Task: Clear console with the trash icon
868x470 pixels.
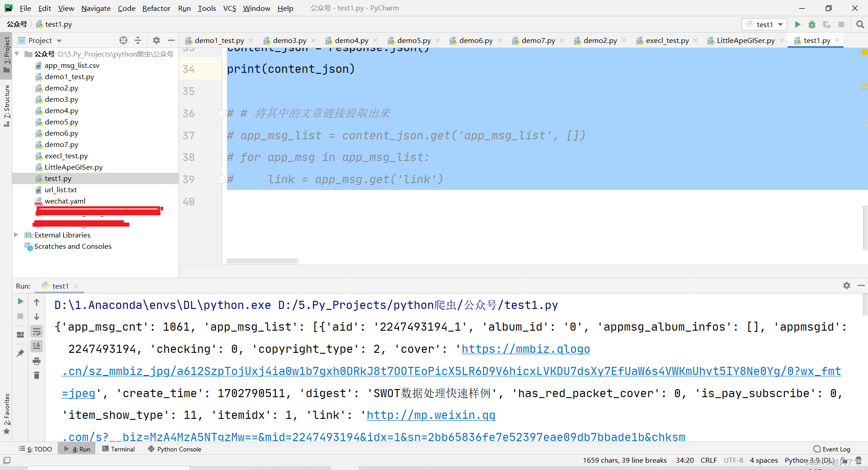Action: pyautogui.click(x=37, y=375)
